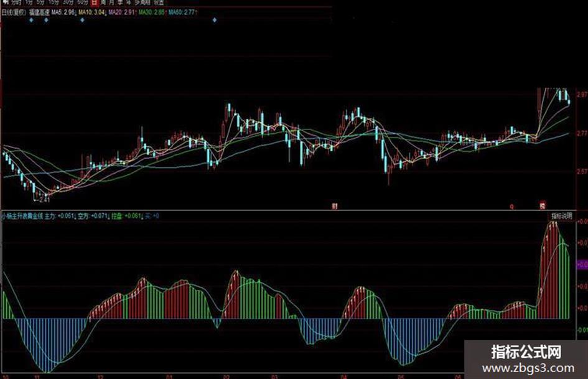Click the 日线(复权) chart label

click(x=14, y=12)
